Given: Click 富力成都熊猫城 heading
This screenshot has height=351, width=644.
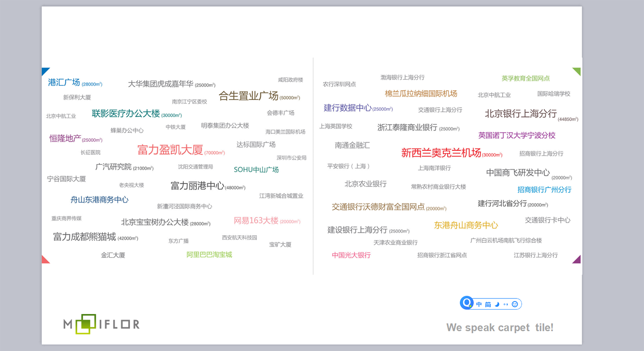Looking at the screenshot, I should coord(84,237).
